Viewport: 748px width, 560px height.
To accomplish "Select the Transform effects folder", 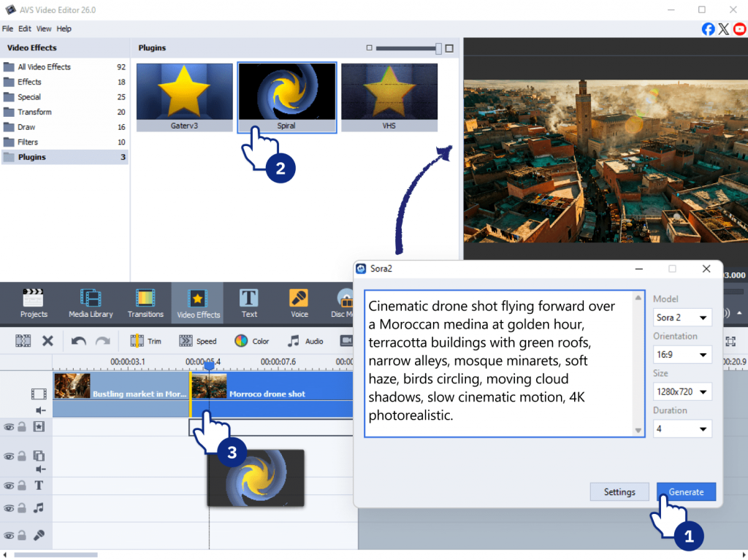I will tap(65, 112).
